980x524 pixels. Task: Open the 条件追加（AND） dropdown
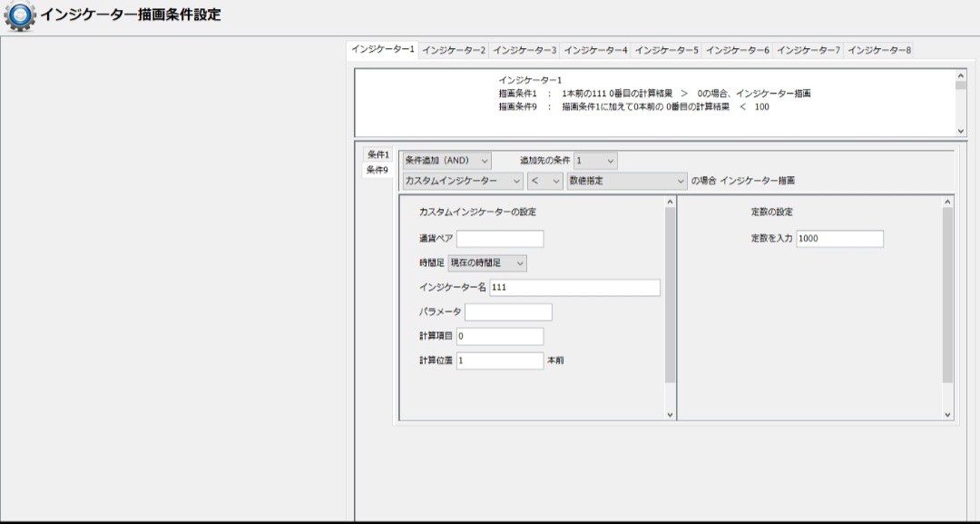point(446,161)
